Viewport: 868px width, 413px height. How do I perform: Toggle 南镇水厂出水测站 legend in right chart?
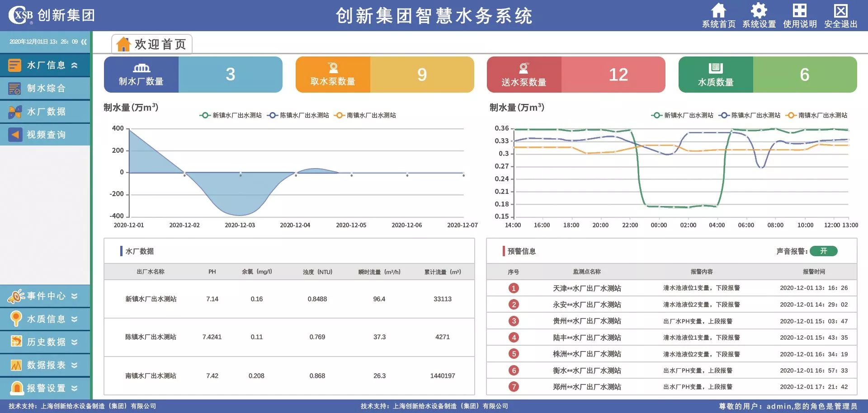pos(816,115)
